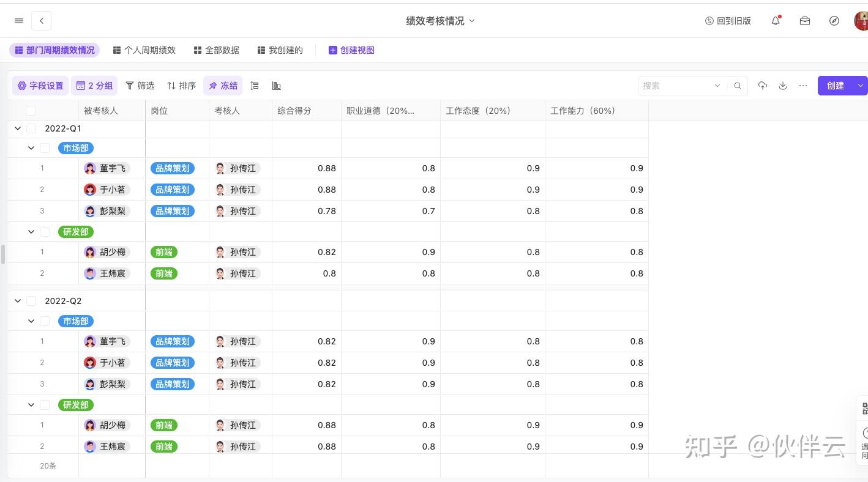Open the notification bell

point(776,21)
